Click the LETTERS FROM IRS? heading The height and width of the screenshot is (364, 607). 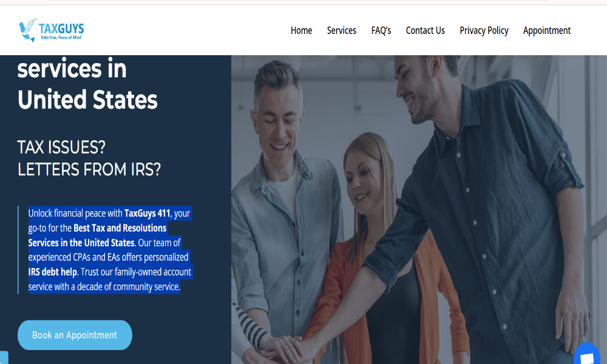point(89,169)
